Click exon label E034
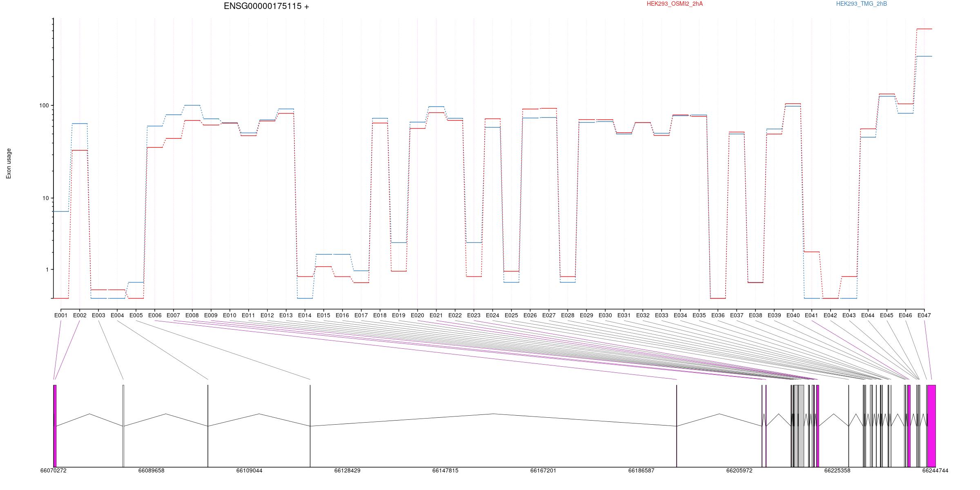The width and height of the screenshot is (980, 490). pyautogui.click(x=681, y=315)
